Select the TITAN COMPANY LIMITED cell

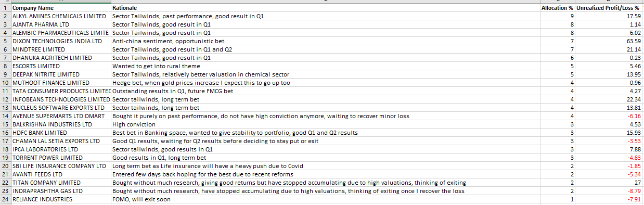(61, 183)
